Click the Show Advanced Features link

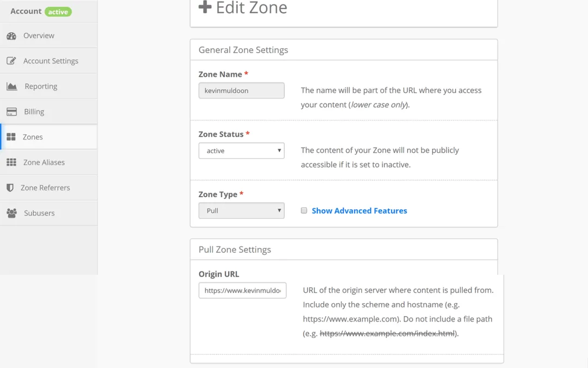click(x=359, y=210)
